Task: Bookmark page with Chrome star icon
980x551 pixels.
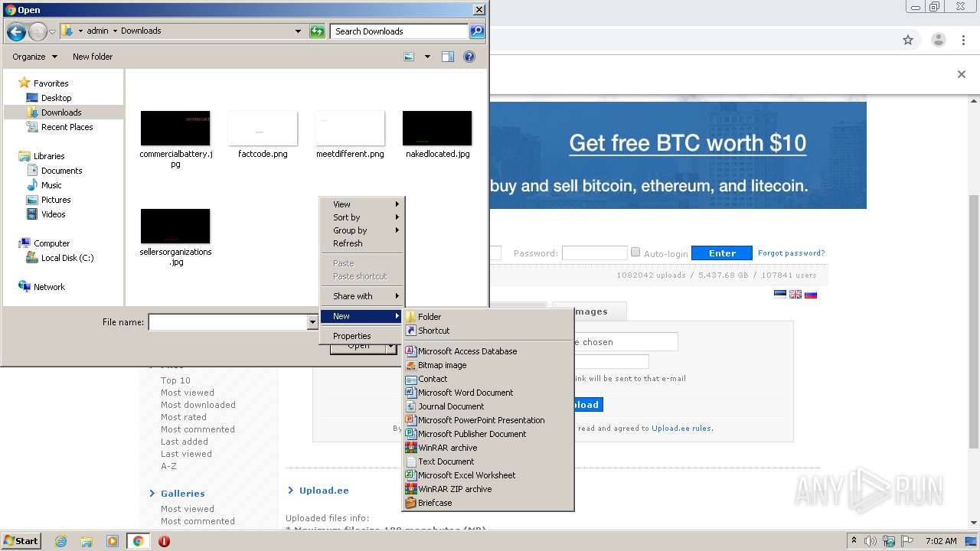Action: pyautogui.click(x=908, y=40)
